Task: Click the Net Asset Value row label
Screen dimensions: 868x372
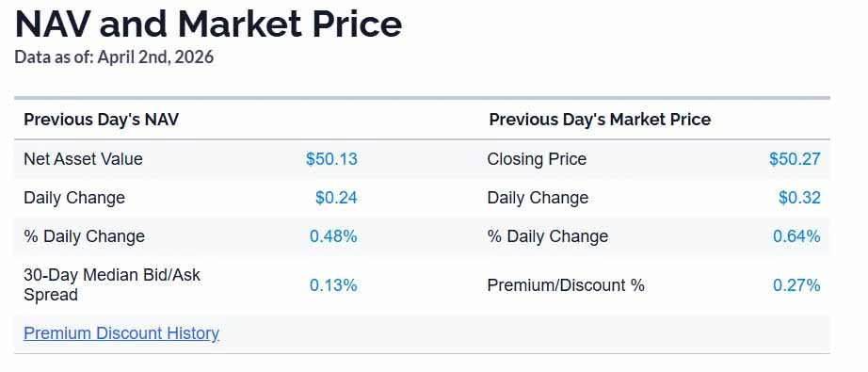Action: click(83, 159)
